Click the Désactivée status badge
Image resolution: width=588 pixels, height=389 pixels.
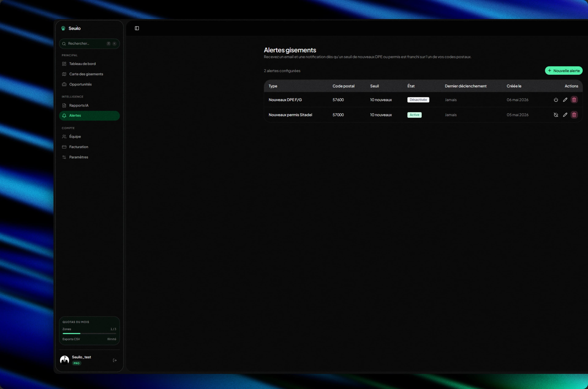[x=418, y=100]
